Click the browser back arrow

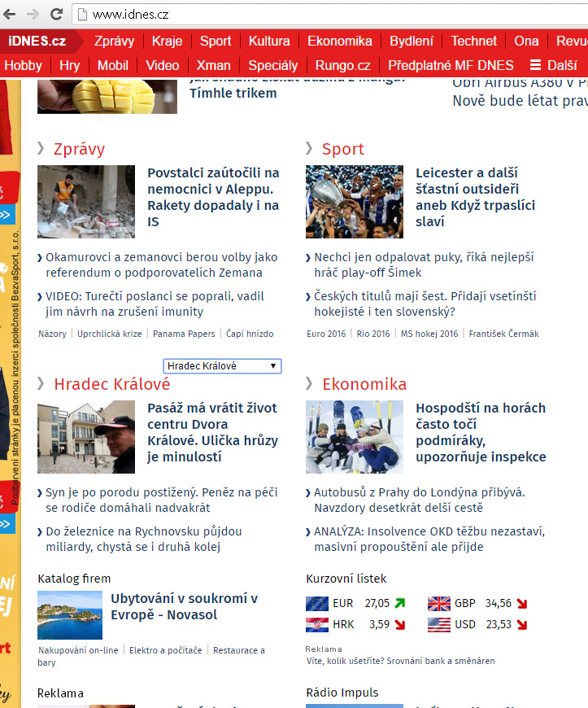click(10, 15)
